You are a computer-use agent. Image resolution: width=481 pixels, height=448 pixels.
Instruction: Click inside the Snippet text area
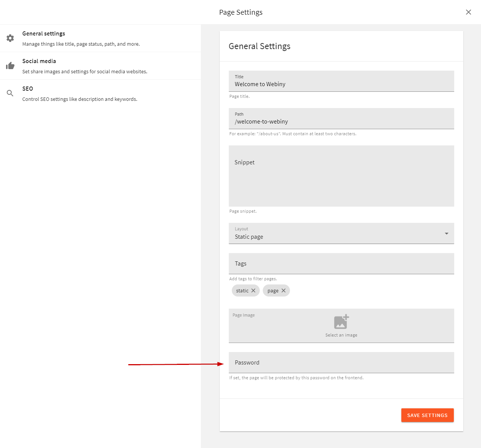click(x=341, y=176)
